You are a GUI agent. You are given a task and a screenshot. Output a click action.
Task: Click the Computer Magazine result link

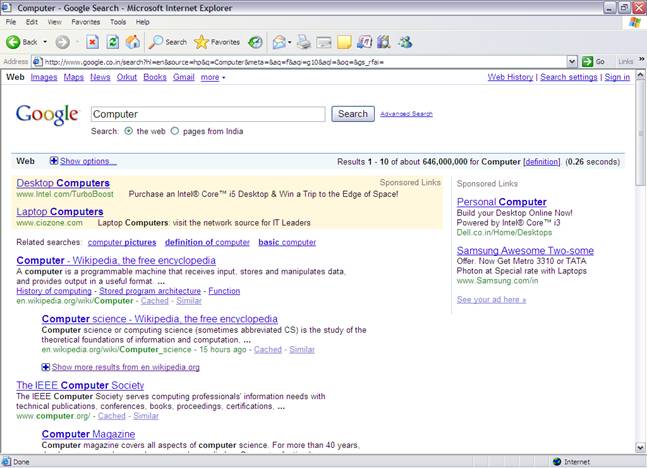(88, 434)
